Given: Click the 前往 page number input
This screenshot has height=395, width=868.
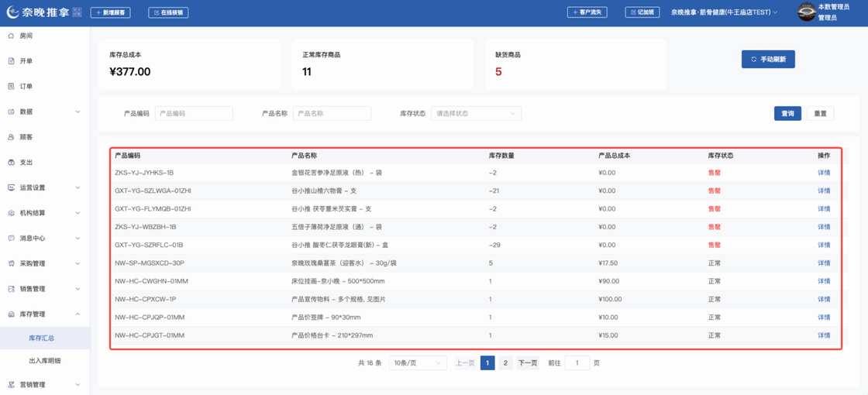Looking at the screenshot, I should [x=577, y=363].
